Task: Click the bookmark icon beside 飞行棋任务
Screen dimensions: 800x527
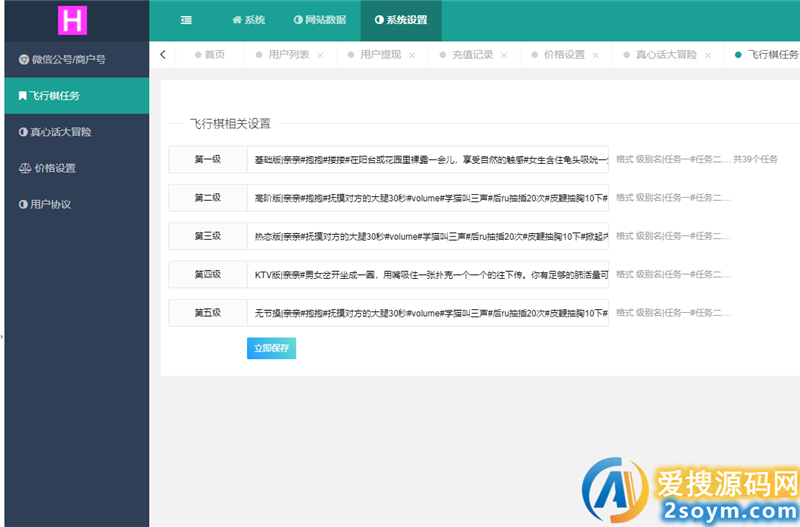Action: click(x=22, y=95)
